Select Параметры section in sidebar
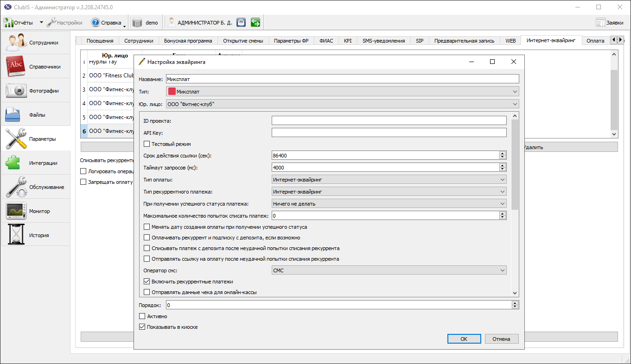631x364 pixels. [36, 139]
